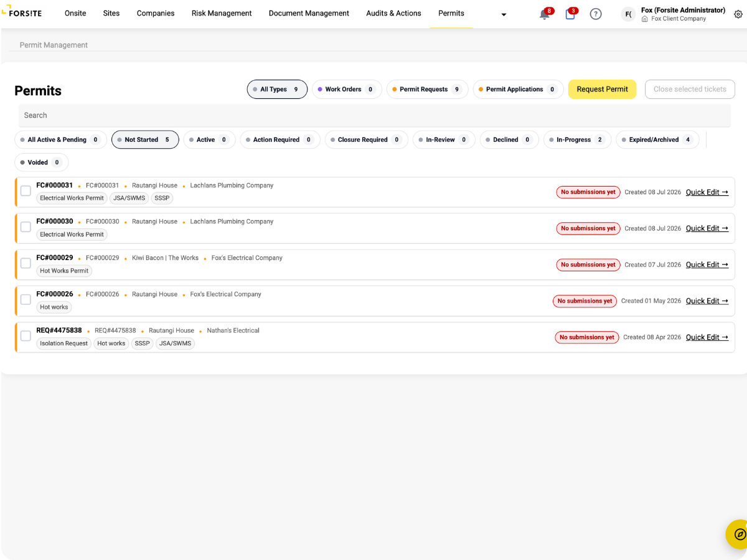Open Document Management menu
Viewport: 747px width, 560px height.
tap(309, 13)
